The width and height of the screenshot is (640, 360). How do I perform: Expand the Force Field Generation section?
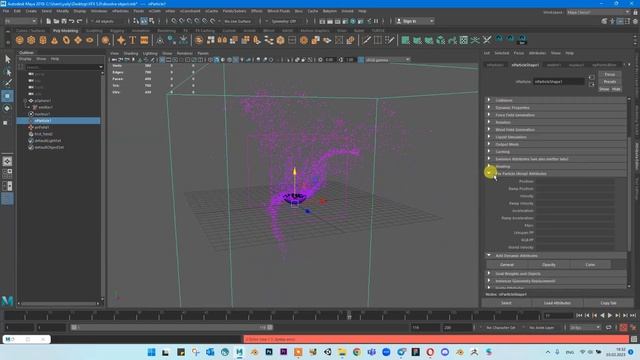pyautogui.click(x=557, y=115)
